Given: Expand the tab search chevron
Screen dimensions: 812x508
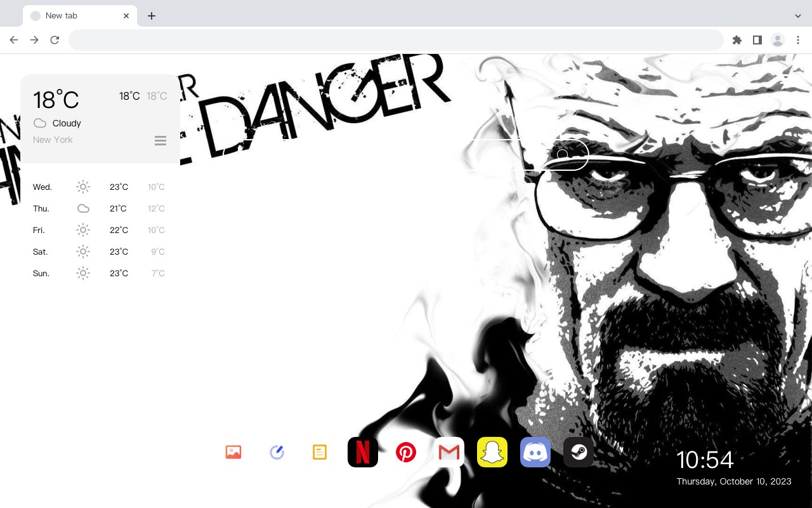Looking at the screenshot, I should tap(798, 16).
